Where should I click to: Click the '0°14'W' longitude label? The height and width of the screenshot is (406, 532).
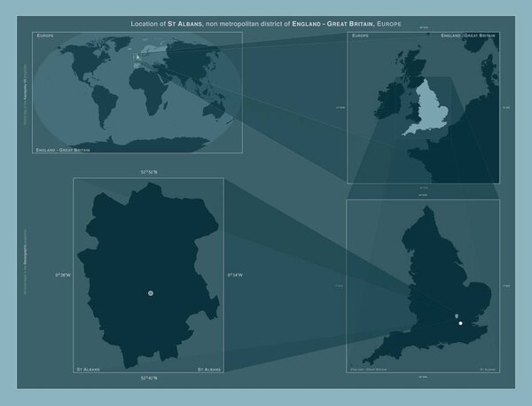click(235, 275)
